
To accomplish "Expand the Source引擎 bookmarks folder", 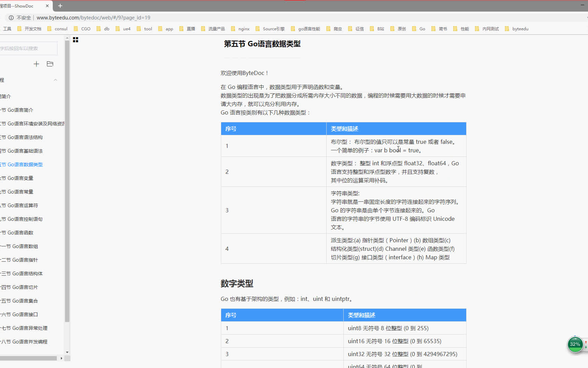I will (274, 29).
